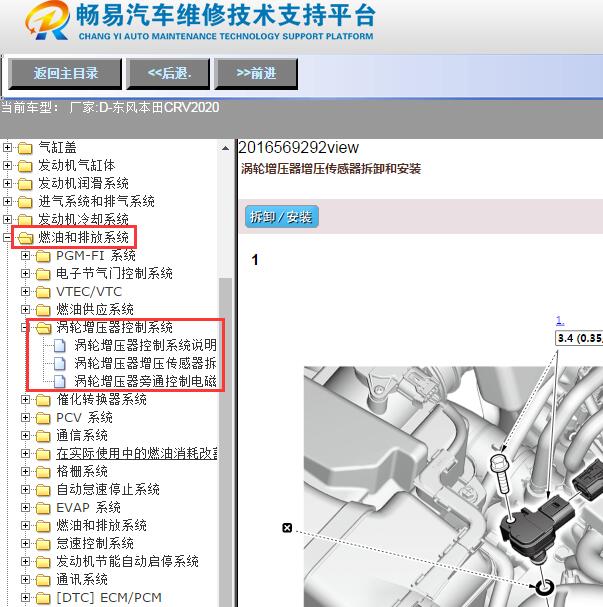Click the document icon for 涡轮增压器增压传感器拆
603x607 pixels.
point(59,363)
